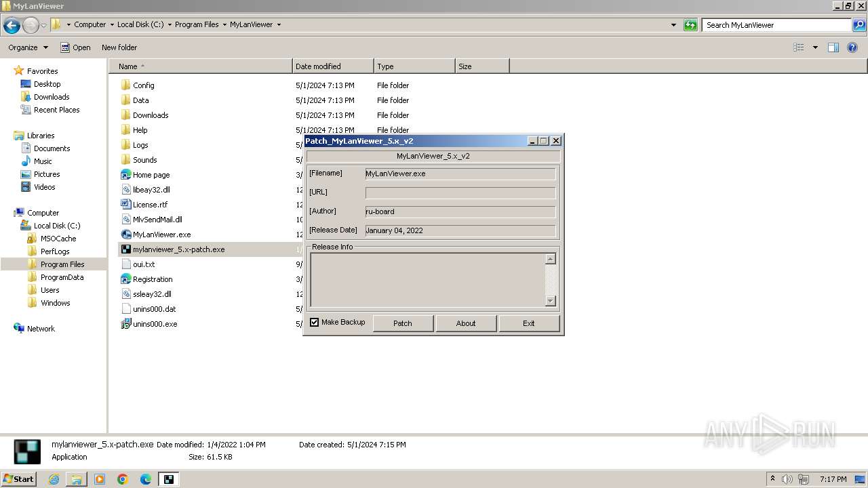Click the Exit button in patcher

pyautogui.click(x=529, y=323)
